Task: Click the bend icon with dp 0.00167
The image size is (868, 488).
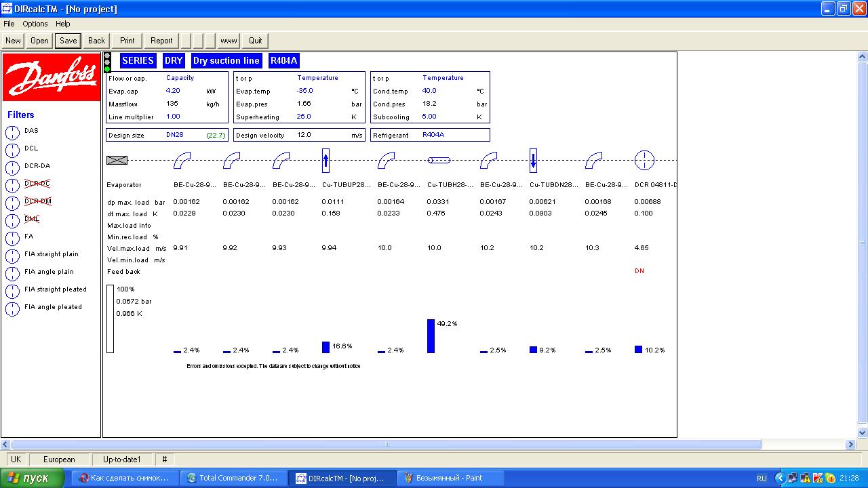Action: 488,161
